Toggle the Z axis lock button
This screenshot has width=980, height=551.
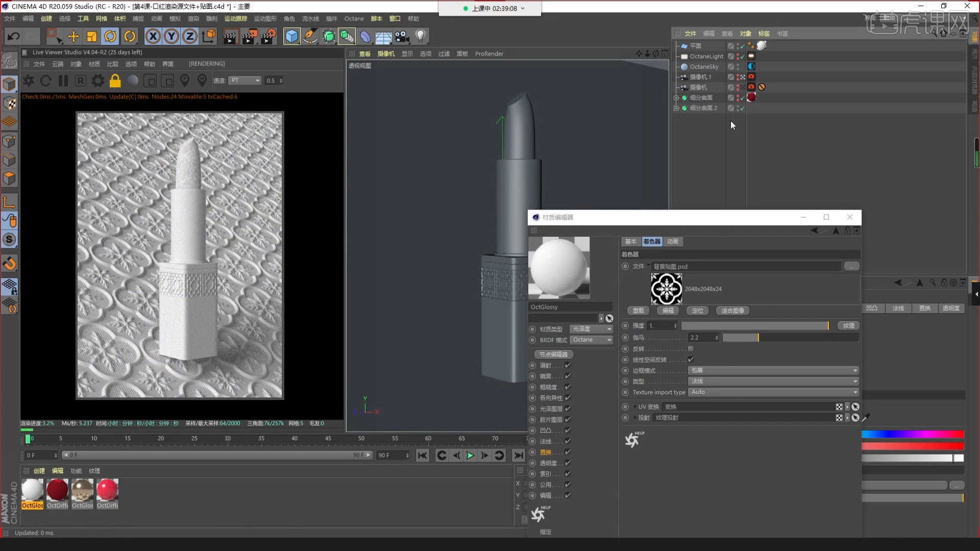pos(190,36)
